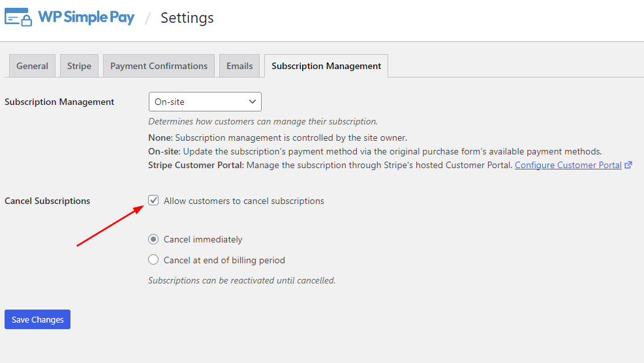Click the Cancel at end of billing period label
The height and width of the screenshot is (363, 644).
[x=224, y=260]
